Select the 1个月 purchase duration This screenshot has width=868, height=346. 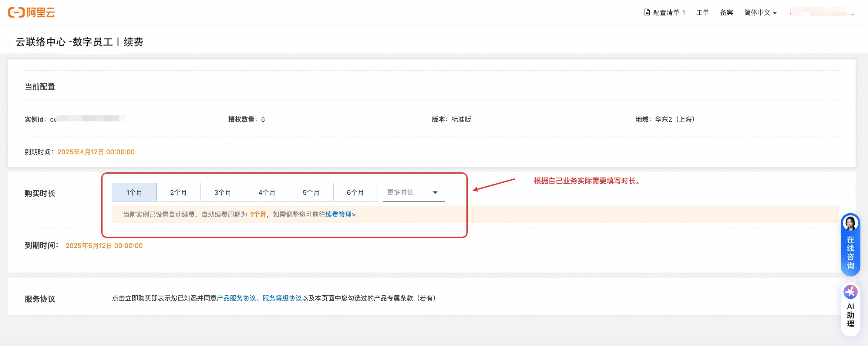pyautogui.click(x=134, y=192)
